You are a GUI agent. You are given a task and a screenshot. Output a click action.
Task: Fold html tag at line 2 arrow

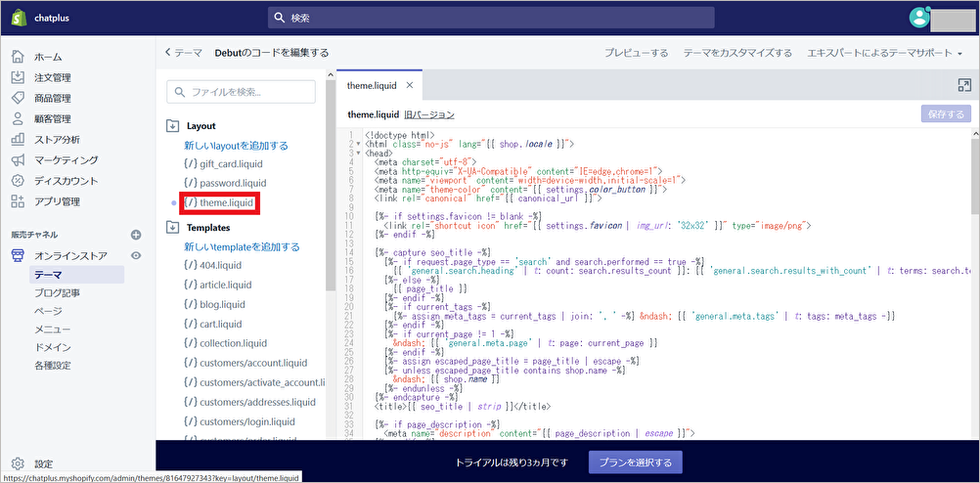click(x=358, y=144)
